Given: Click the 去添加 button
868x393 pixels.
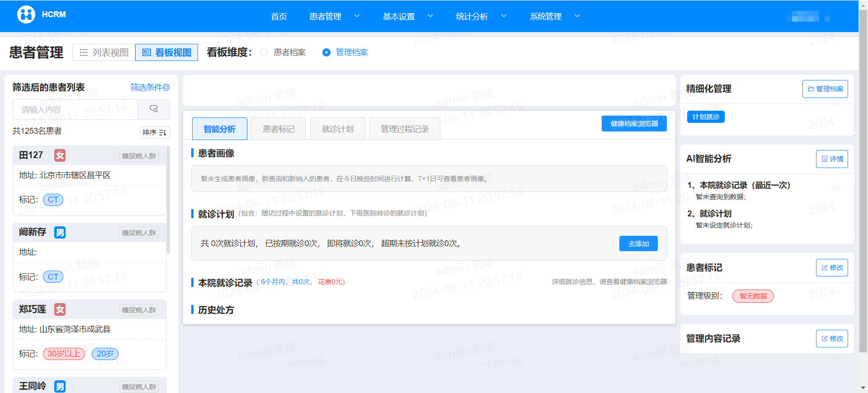Looking at the screenshot, I should coord(638,243).
